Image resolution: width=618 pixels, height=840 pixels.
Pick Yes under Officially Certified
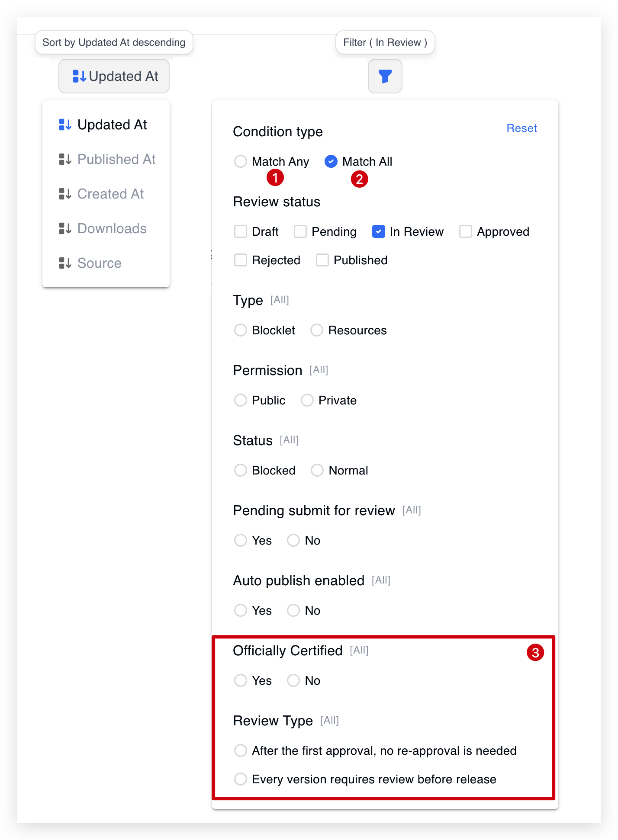[x=241, y=681]
